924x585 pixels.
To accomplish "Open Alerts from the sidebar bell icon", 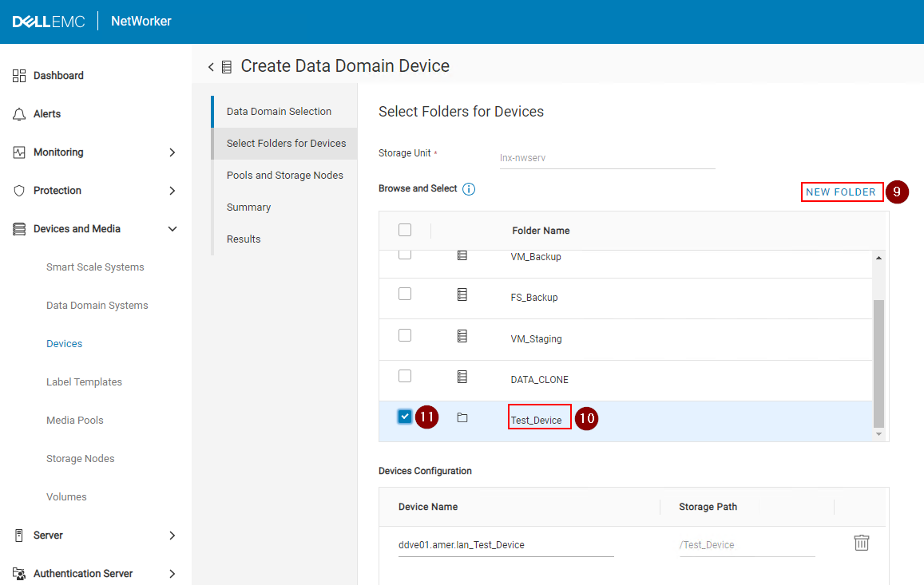I will tap(18, 113).
